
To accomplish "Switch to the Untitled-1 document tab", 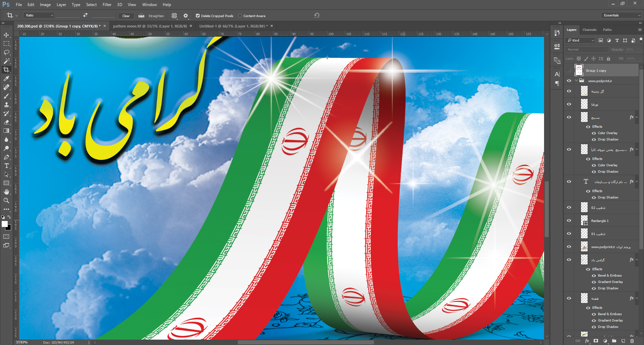I will (233, 26).
